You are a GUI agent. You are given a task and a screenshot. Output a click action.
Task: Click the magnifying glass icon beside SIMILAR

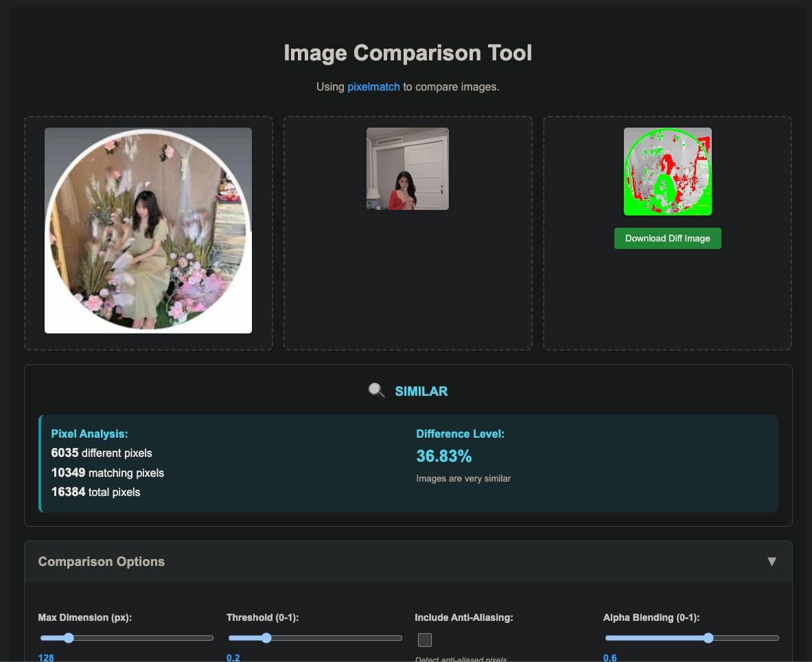pyautogui.click(x=376, y=391)
